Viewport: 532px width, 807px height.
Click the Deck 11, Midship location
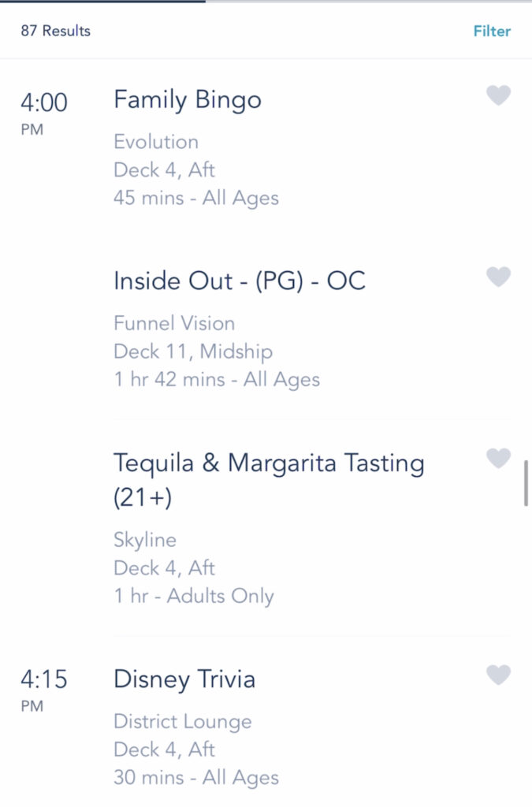(193, 351)
